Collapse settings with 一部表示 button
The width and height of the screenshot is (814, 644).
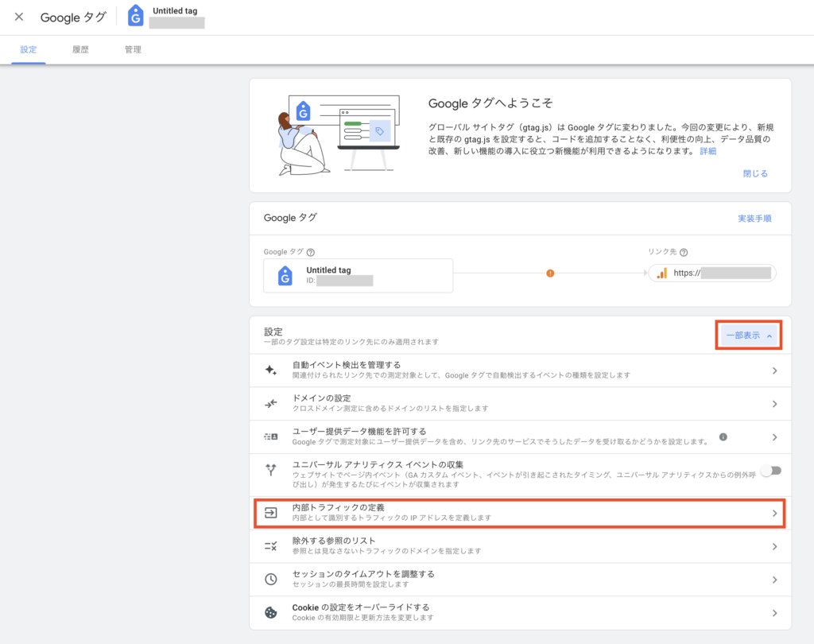click(x=749, y=336)
